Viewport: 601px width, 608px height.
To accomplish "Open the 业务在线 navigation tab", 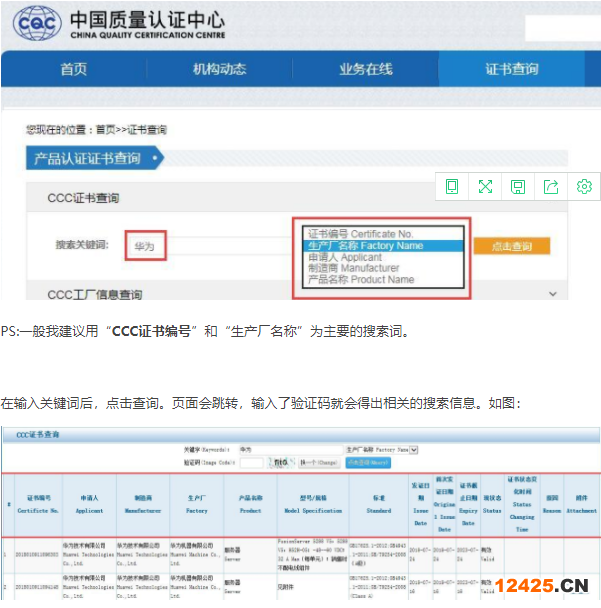I will (366, 69).
